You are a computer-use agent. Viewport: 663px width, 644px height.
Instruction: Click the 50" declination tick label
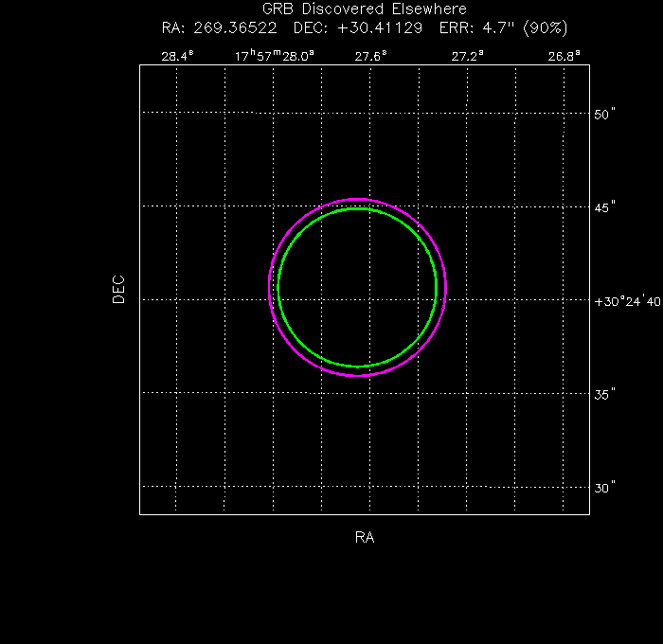click(604, 115)
